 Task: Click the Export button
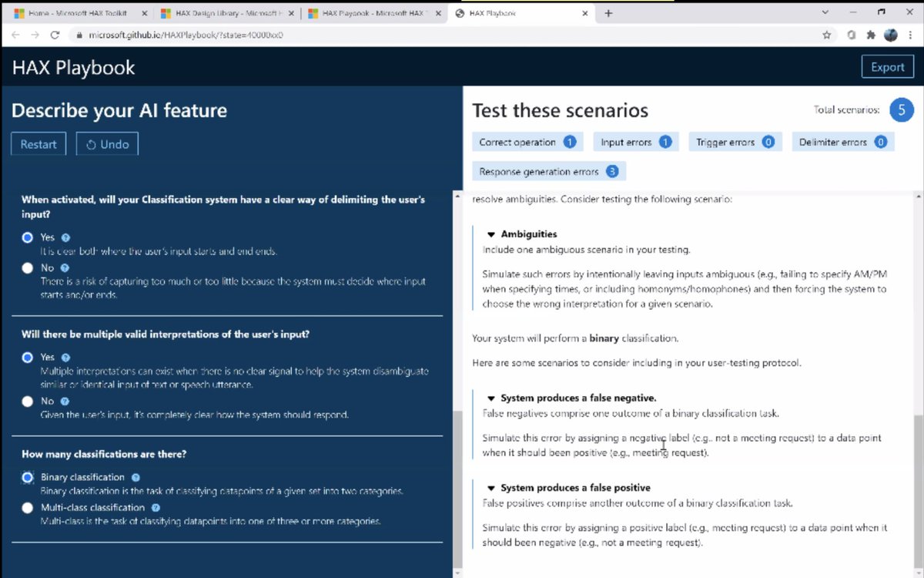tap(887, 66)
